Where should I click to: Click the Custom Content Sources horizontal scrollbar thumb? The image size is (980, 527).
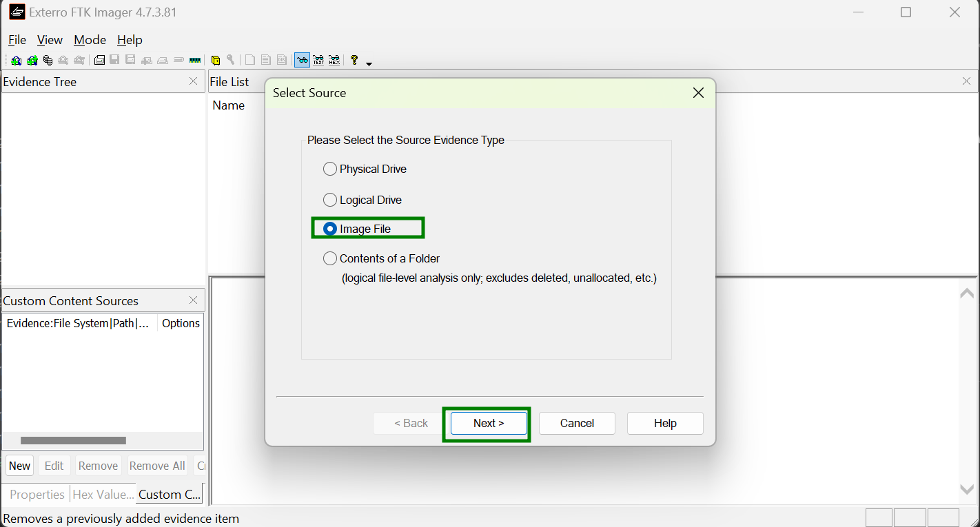tap(73, 440)
